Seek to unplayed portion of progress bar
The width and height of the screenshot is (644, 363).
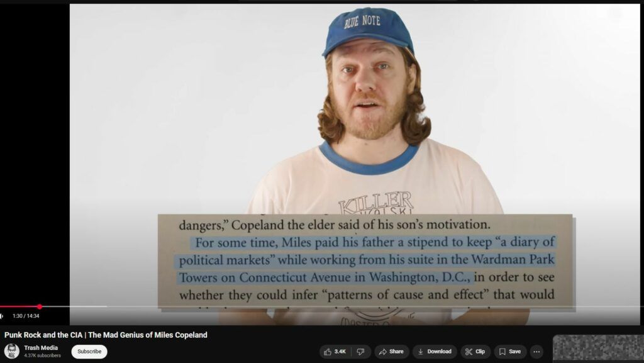(370, 307)
